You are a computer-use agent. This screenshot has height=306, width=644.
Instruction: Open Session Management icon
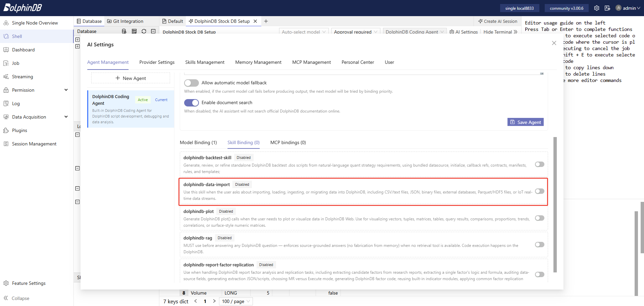[x=6, y=144]
